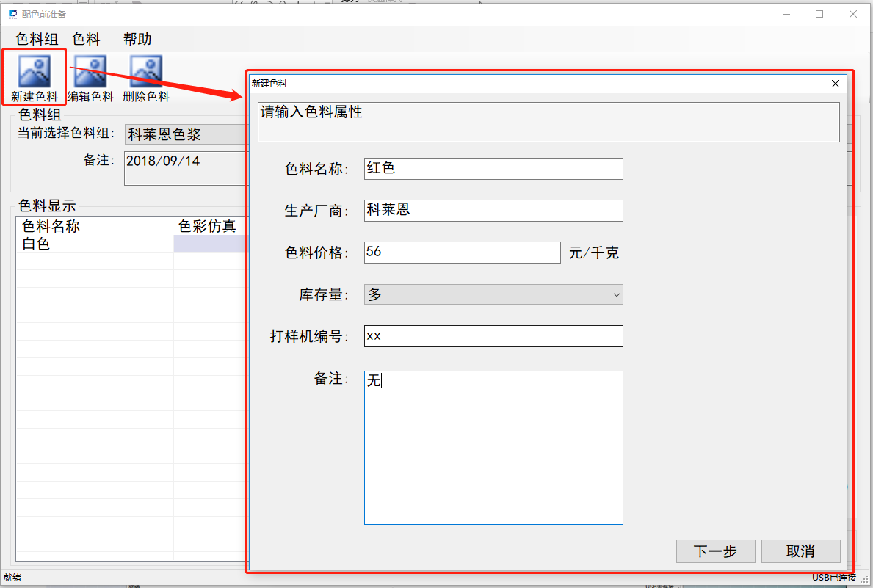This screenshot has width=873, height=588.
Task: Close the 新建色料 dialog
Action: 835,84
